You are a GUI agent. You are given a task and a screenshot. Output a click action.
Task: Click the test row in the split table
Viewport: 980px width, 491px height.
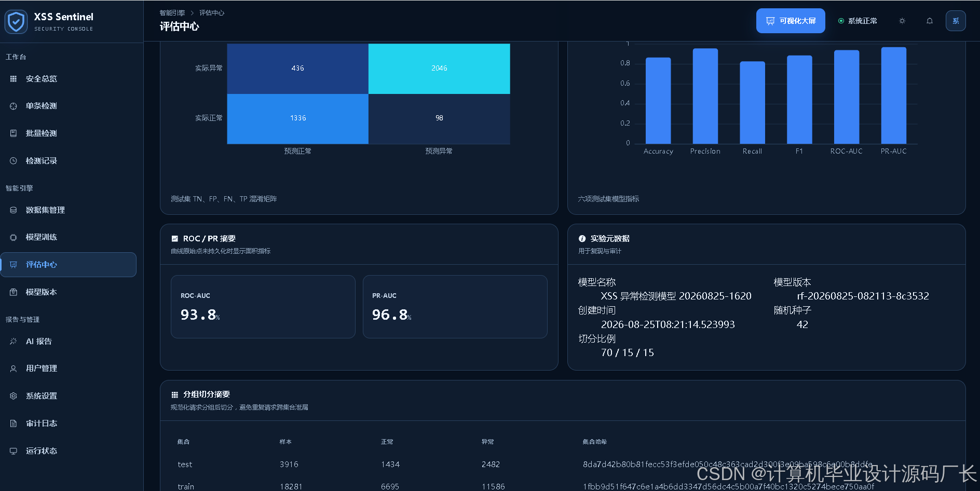[x=563, y=465]
